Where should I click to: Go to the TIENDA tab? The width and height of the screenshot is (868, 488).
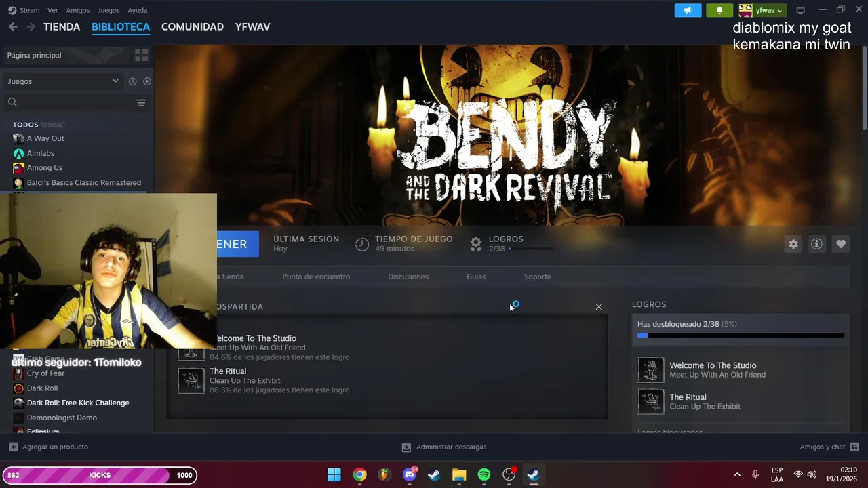pos(62,26)
